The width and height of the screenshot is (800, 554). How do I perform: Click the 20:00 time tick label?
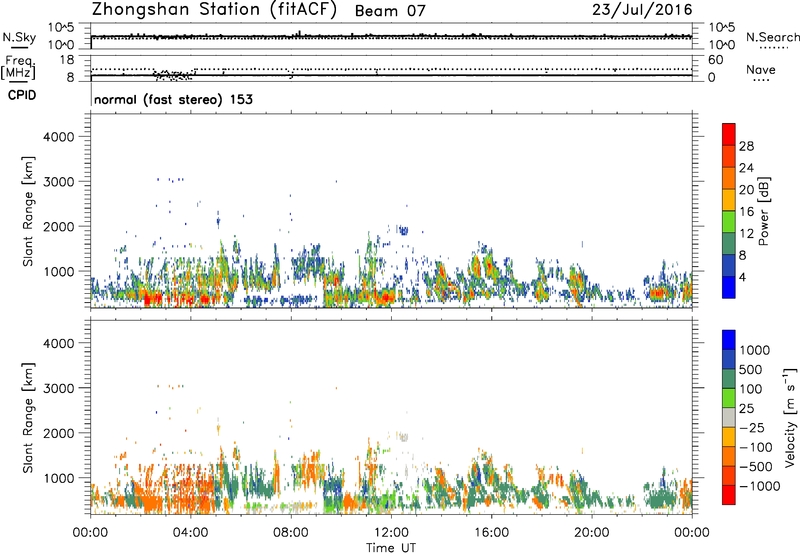click(x=591, y=533)
